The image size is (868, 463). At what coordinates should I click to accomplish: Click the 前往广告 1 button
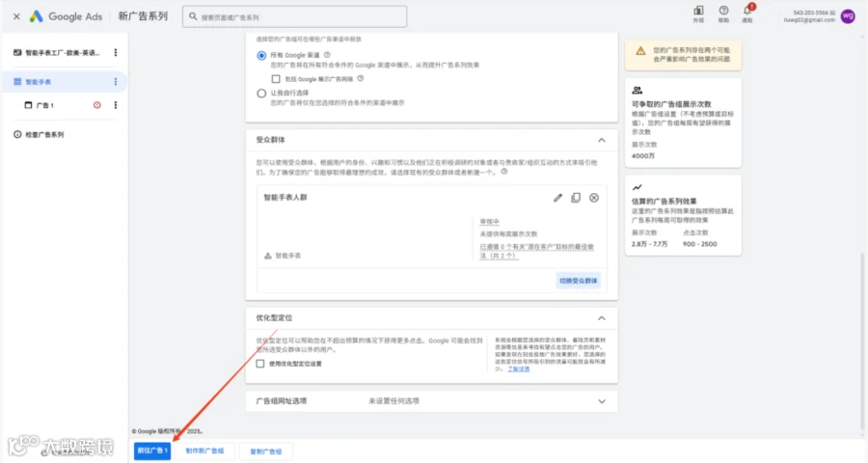[152, 450]
